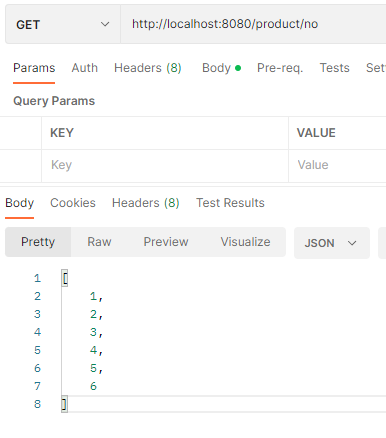Click the KEY column header
This screenshot has width=386, height=438.
[62, 133]
